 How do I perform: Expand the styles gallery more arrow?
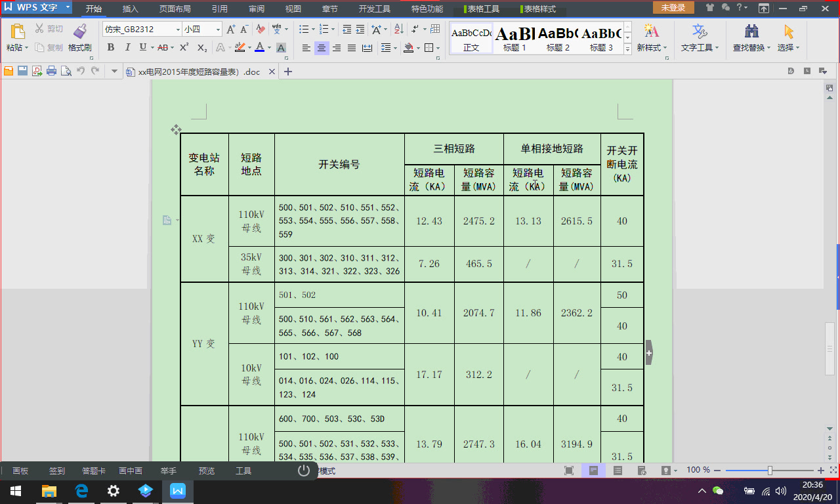click(627, 50)
